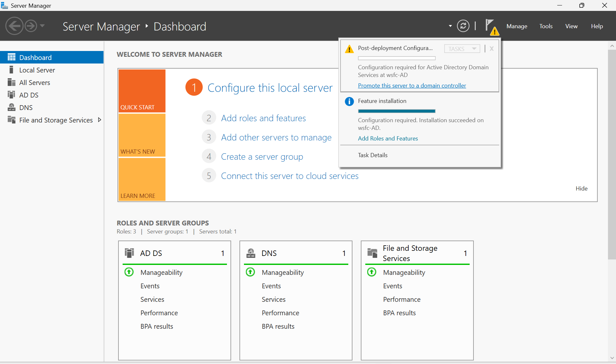This screenshot has width=616, height=364.
Task: Click Add roles and features link
Action: (263, 118)
